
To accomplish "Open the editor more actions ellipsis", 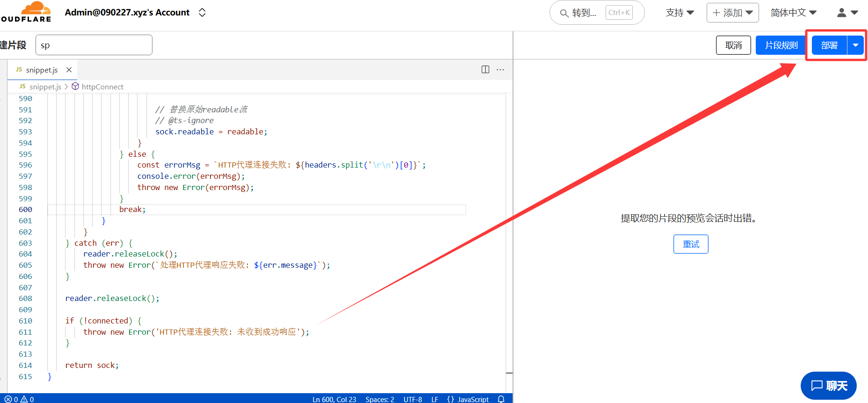I will pyautogui.click(x=500, y=70).
